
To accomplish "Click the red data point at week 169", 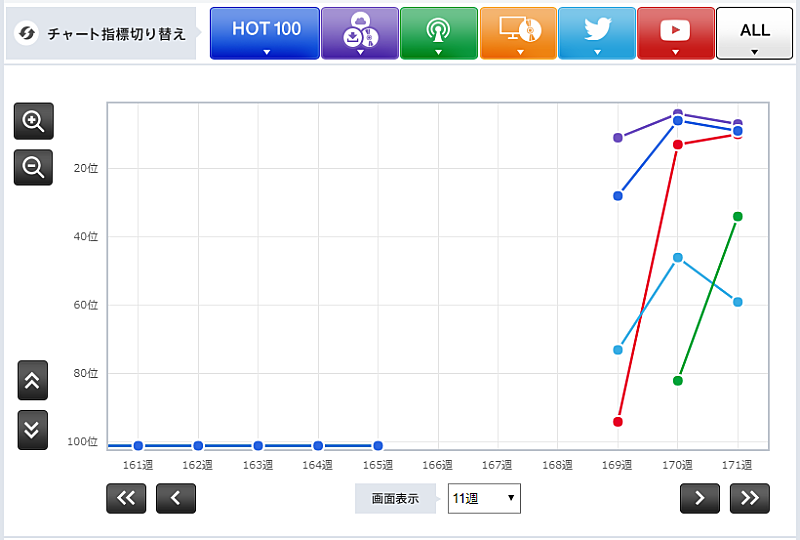I will pyautogui.click(x=618, y=422).
